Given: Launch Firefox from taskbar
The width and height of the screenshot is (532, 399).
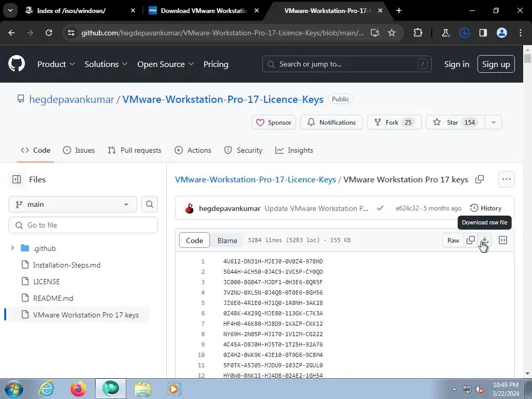Looking at the screenshot, I should (x=78, y=389).
